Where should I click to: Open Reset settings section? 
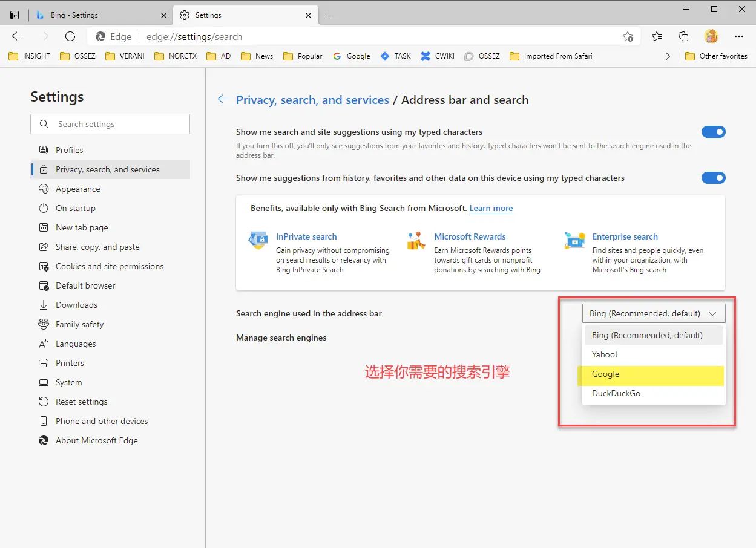110,402
